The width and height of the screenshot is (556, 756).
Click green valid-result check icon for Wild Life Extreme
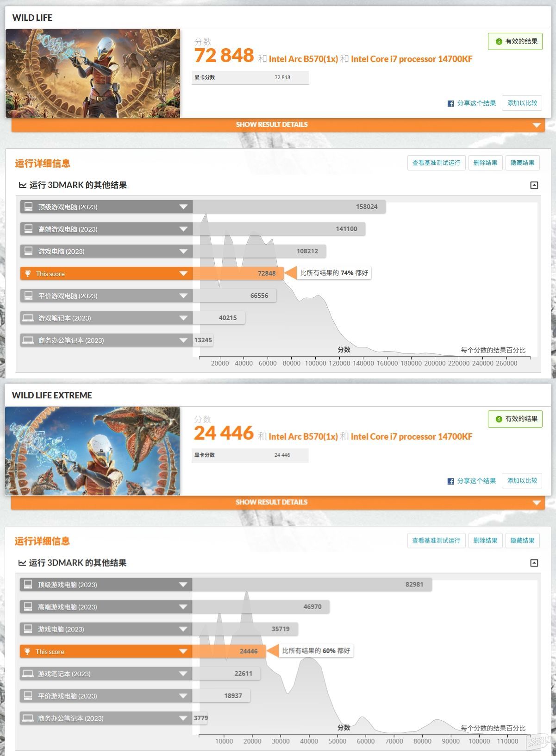pyautogui.click(x=499, y=419)
